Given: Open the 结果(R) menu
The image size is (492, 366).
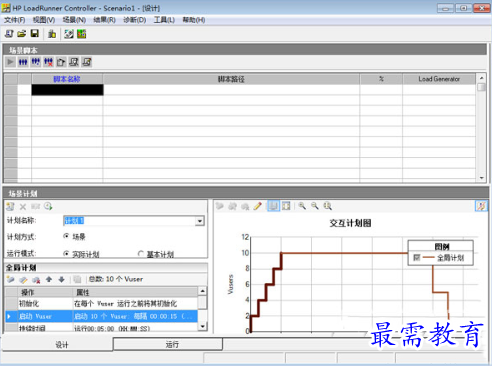Looking at the screenshot, I should pyautogui.click(x=104, y=20).
